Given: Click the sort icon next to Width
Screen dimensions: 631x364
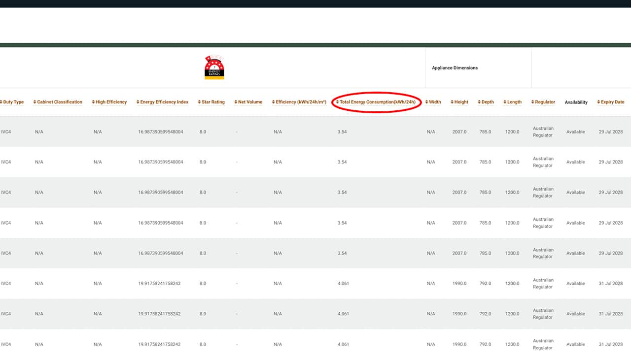Looking at the screenshot, I should 427,102.
